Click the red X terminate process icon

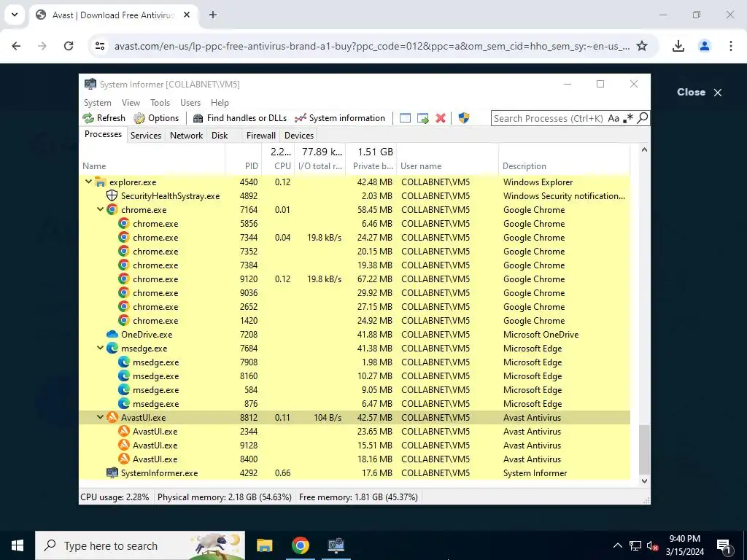(x=441, y=118)
